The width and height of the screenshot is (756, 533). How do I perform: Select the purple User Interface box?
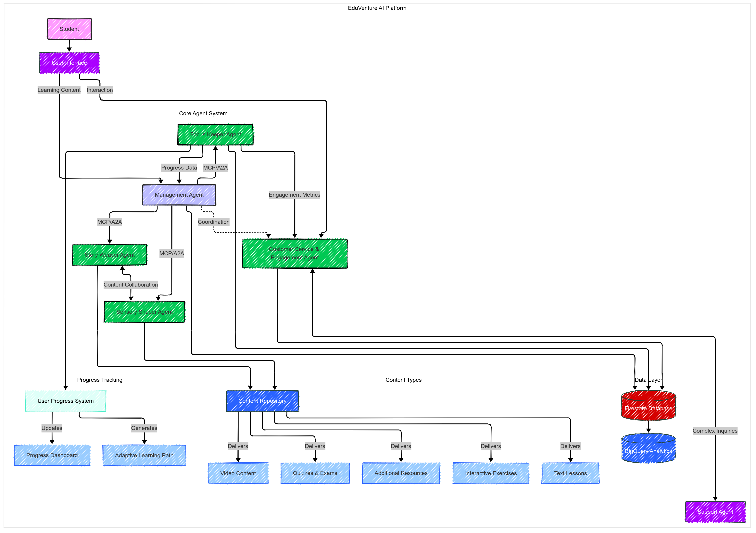[x=69, y=63]
